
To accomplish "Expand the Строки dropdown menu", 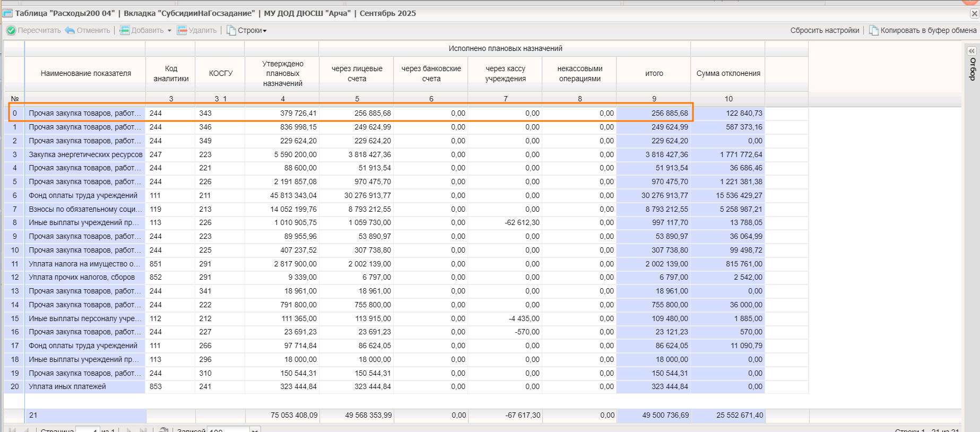I will point(265,31).
